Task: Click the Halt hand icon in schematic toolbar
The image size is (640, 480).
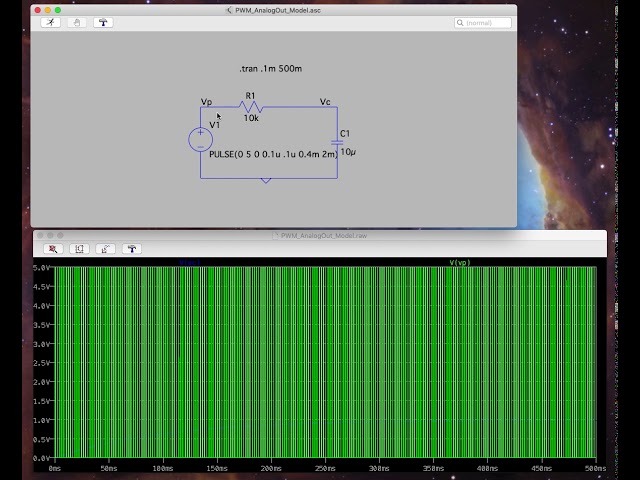Action: coord(77,22)
